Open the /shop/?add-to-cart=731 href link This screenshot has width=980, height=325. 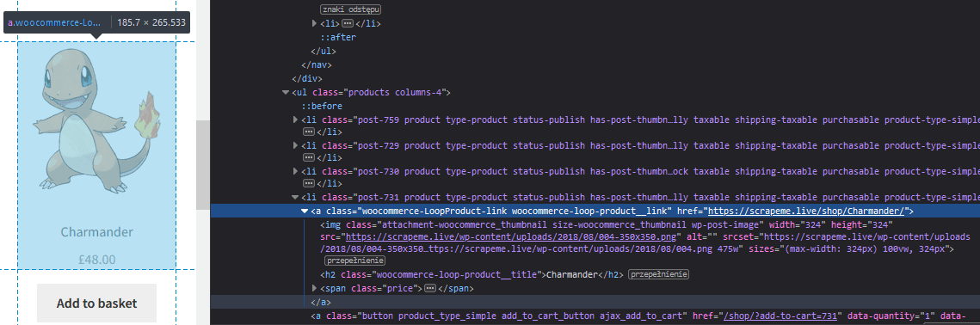pyautogui.click(x=780, y=316)
